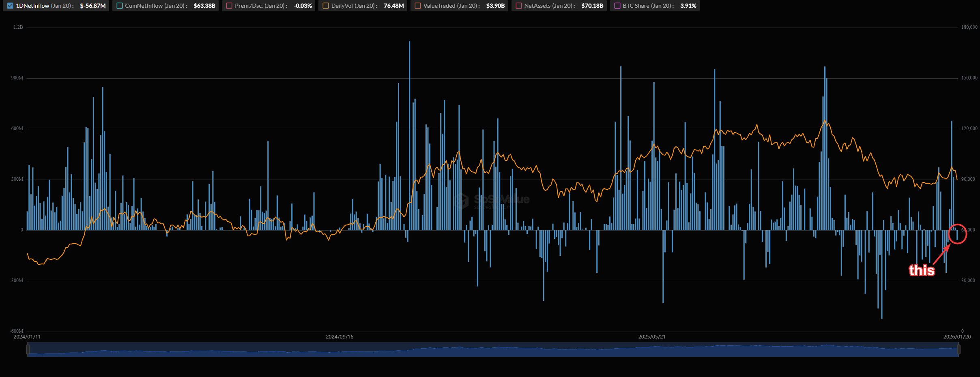Check the ValueTraded legend box
The image size is (980, 377).
pos(417,6)
